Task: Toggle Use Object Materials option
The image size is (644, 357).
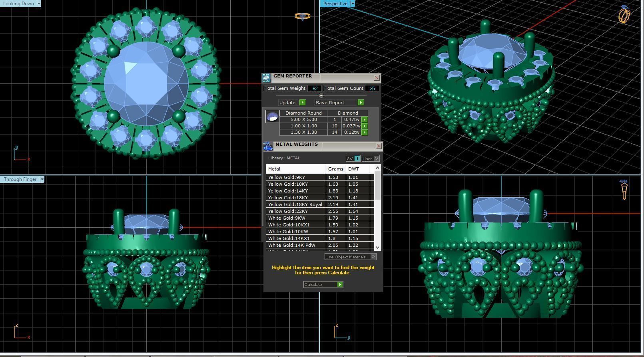Action: click(x=351, y=257)
